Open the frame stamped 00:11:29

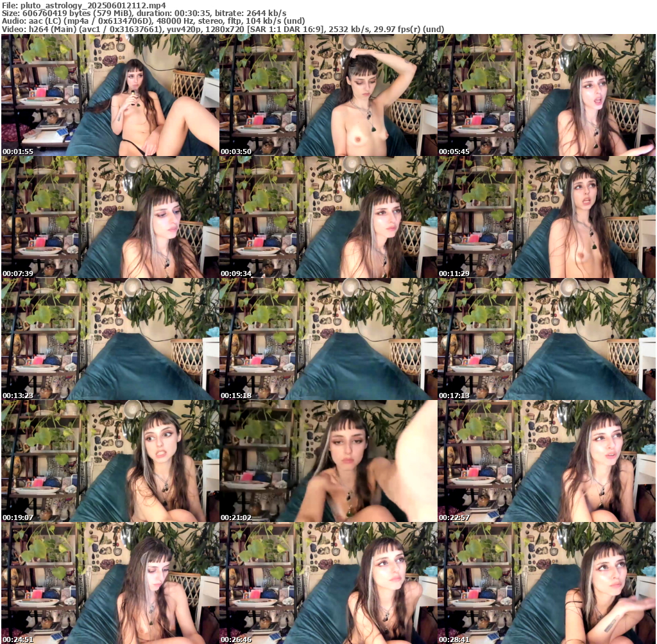pos(547,217)
